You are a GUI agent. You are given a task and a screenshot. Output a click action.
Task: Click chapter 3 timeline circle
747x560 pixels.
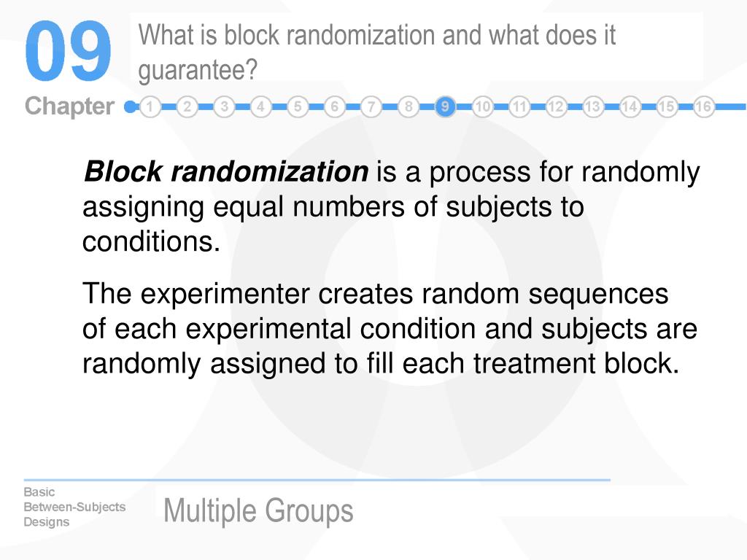[x=224, y=106]
